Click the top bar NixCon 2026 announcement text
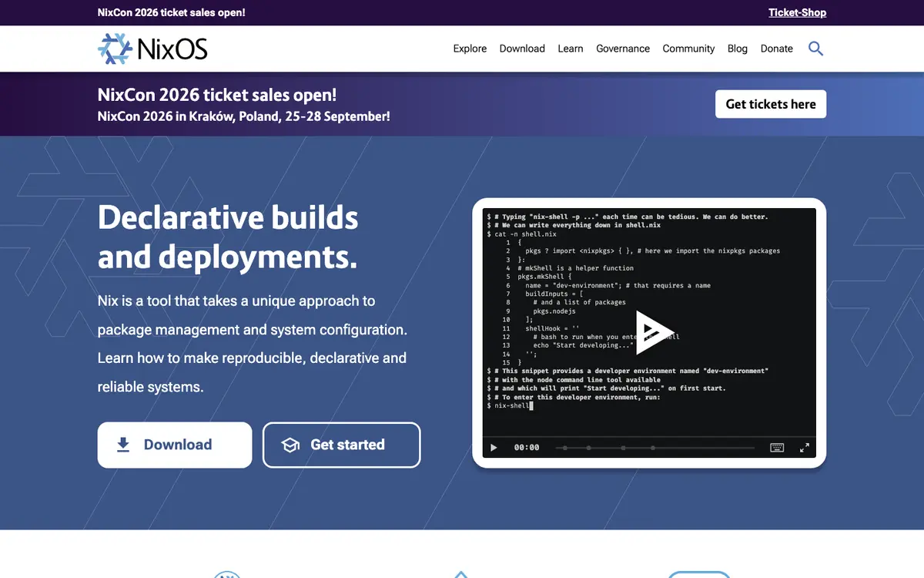Screen dimensions: 924x578 pyautogui.click(x=172, y=12)
